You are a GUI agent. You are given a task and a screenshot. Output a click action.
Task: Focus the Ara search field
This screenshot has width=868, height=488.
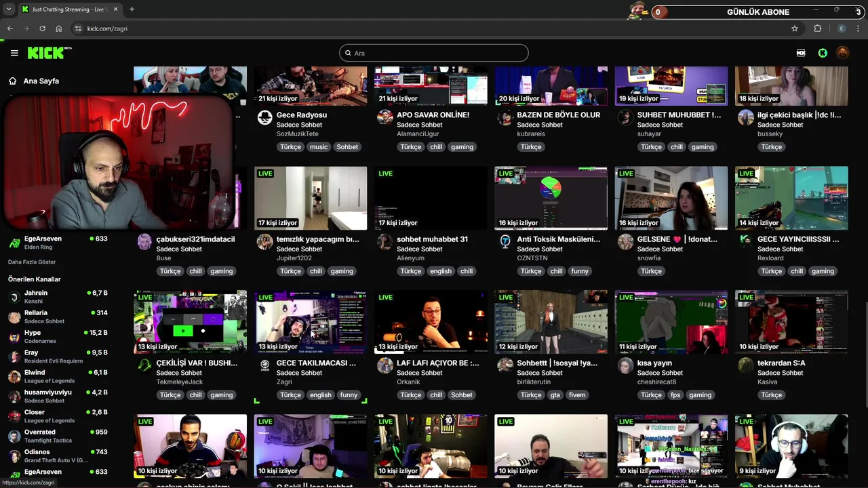pos(434,53)
